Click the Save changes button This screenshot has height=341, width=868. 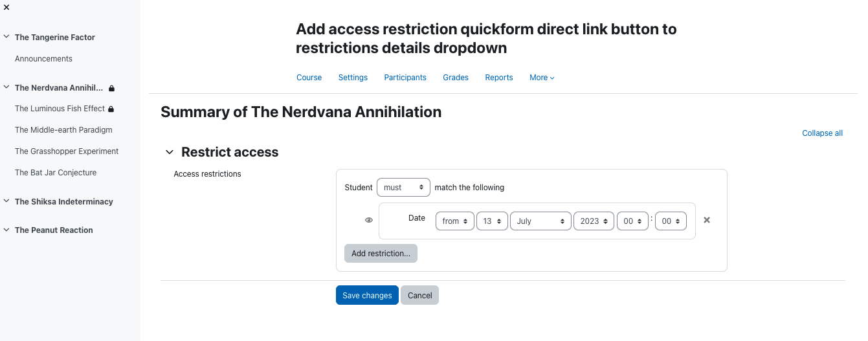tap(367, 295)
